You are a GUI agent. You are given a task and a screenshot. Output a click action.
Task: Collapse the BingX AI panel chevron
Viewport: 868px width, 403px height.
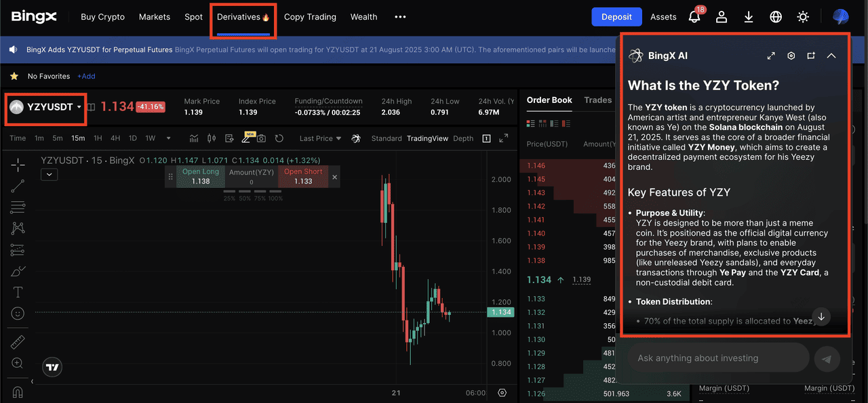[831, 56]
